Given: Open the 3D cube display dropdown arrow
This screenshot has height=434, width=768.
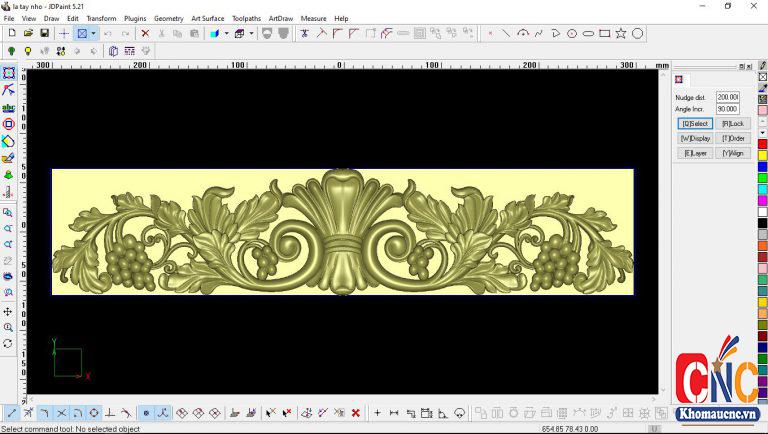Looking at the screenshot, I should 252,33.
